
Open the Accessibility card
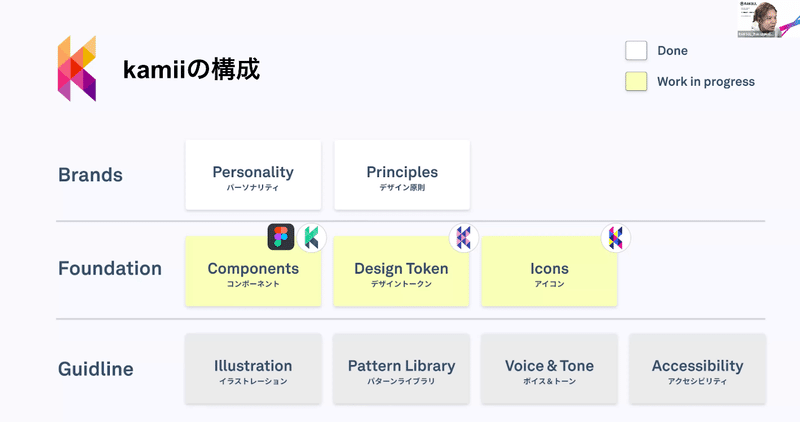tap(697, 369)
